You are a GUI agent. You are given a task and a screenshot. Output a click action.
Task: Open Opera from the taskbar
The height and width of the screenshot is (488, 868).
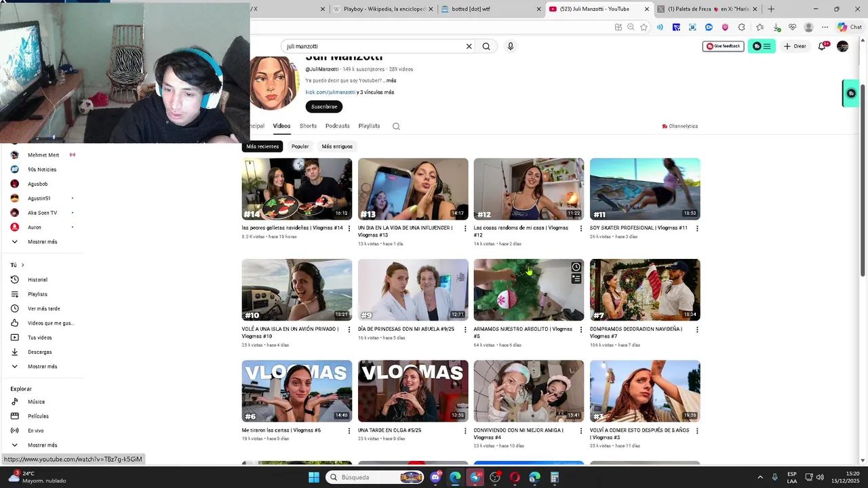tap(515, 477)
